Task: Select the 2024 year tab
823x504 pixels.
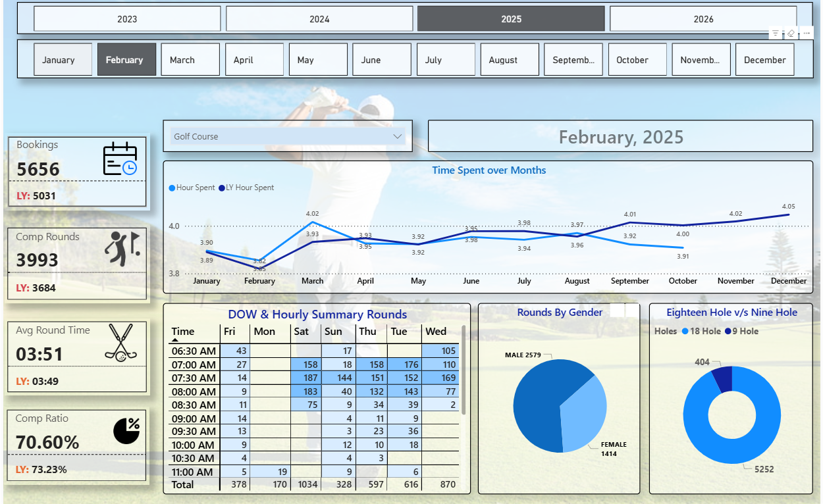Action: [319, 19]
